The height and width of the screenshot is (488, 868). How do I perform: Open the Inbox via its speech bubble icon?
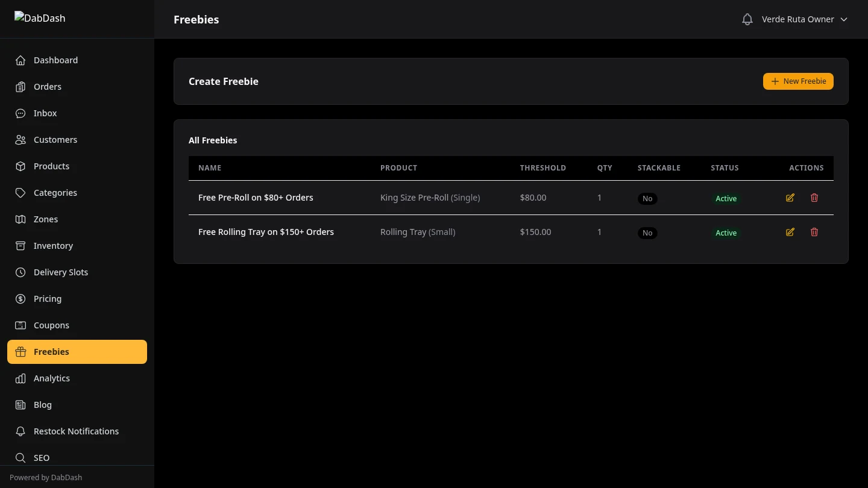pos(20,113)
